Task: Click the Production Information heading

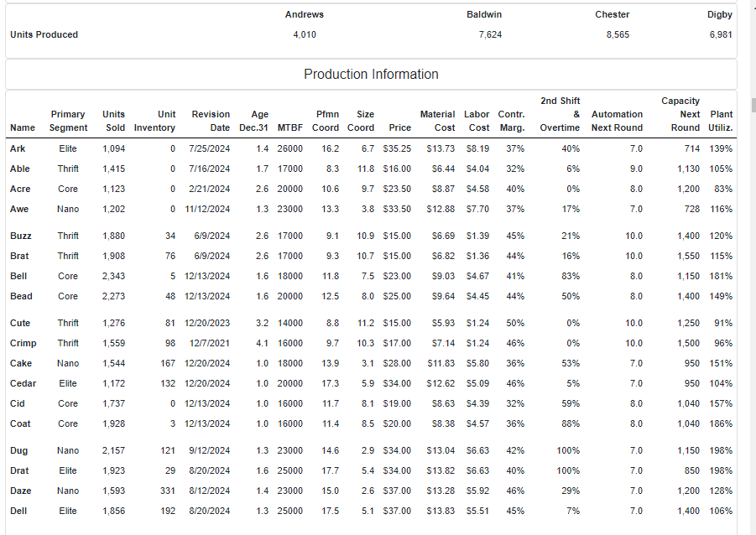Action: pyautogui.click(x=371, y=75)
